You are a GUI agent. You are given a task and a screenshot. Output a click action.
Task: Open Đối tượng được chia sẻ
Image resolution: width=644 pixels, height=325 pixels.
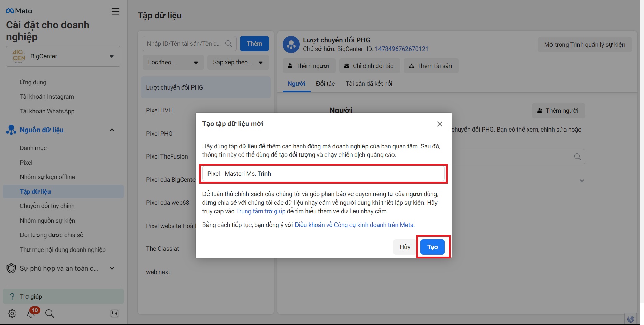pyautogui.click(x=52, y=235)
